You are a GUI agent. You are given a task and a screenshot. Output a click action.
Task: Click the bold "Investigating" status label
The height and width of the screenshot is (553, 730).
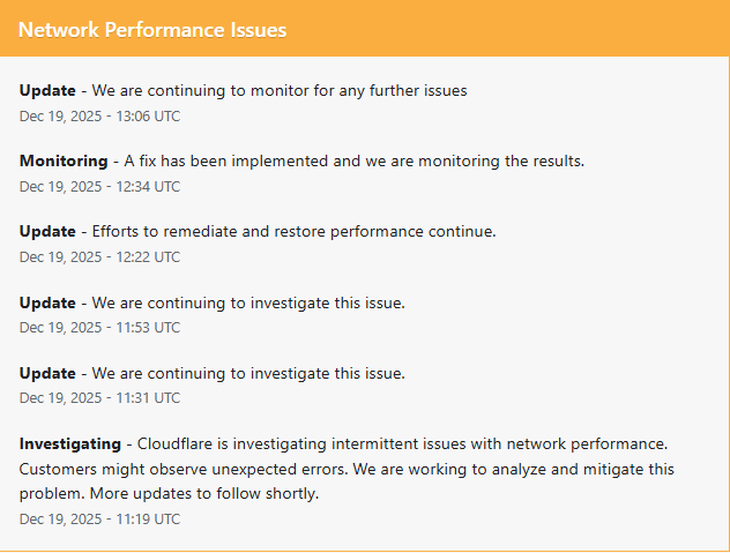click(x=69, y=443)
